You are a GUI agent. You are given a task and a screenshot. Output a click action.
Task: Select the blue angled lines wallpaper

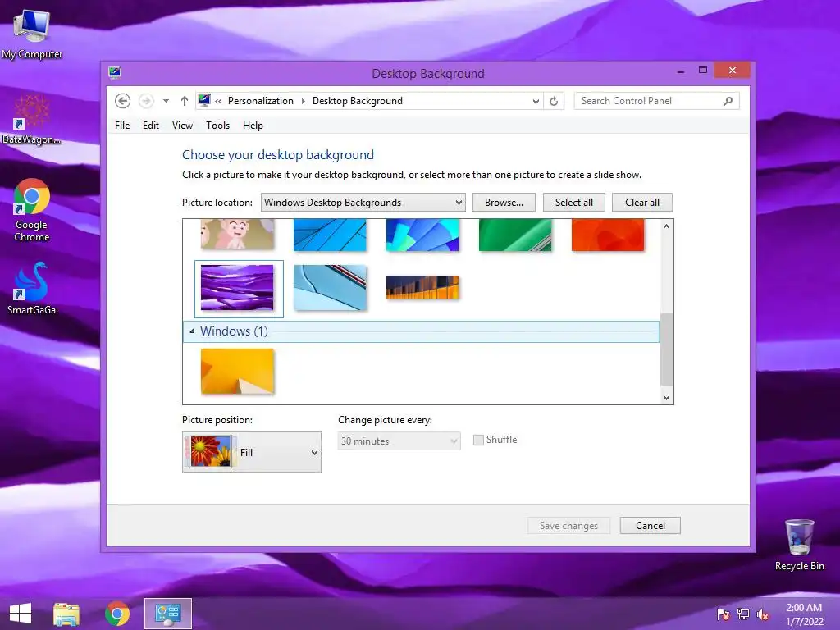point(330,235)
